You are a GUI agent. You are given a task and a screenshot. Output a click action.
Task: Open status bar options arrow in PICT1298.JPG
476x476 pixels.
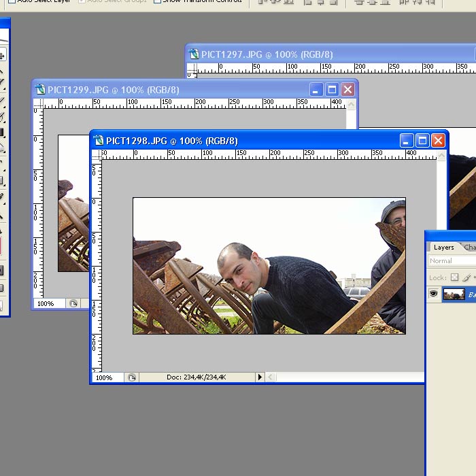coord(260,377)
